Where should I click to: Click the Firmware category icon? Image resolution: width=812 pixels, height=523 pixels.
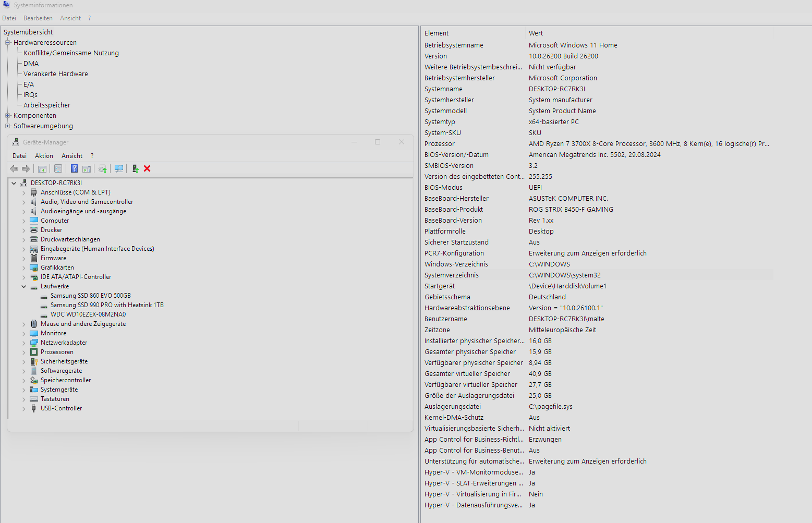[x=34, y=258]
